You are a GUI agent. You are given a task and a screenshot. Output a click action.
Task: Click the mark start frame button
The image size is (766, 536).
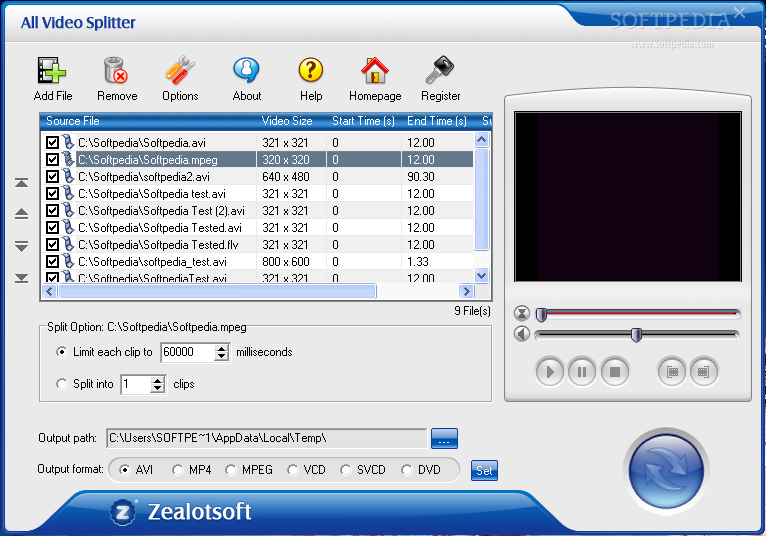672,372
